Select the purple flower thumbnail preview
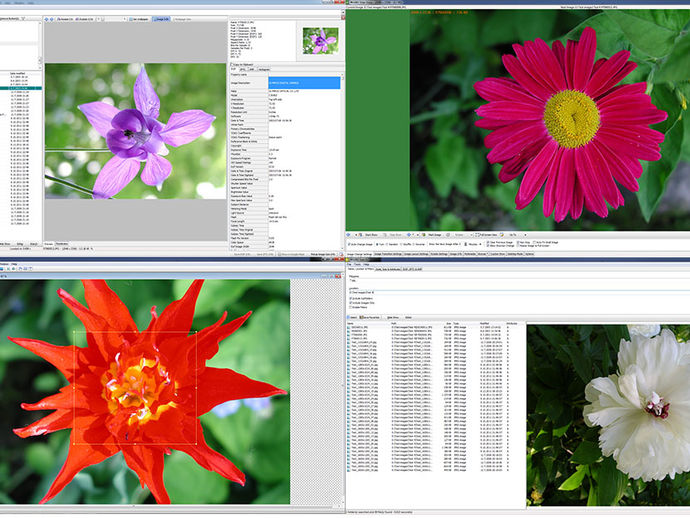This screenshot has width=690, height=518. [320, 41]
